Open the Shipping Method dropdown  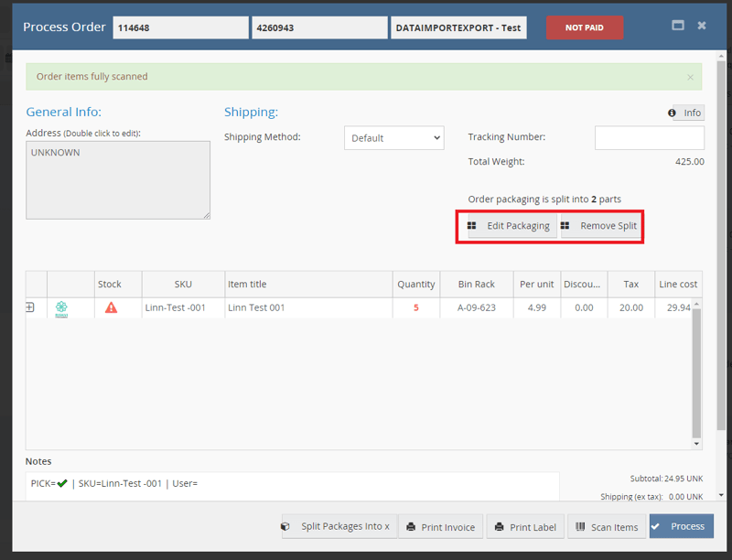[394, 138]
